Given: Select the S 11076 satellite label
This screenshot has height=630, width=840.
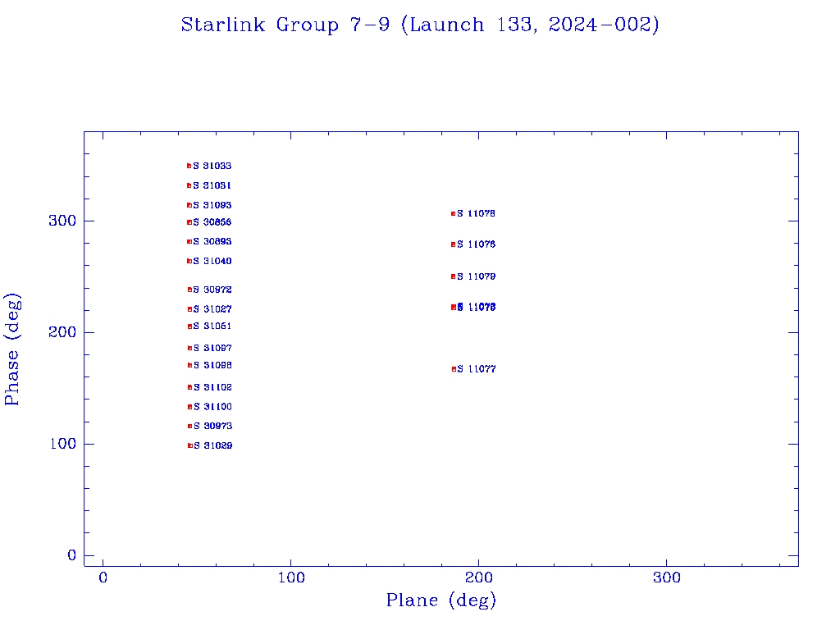Looking at the screenshot, I should [x=477, y=244].
